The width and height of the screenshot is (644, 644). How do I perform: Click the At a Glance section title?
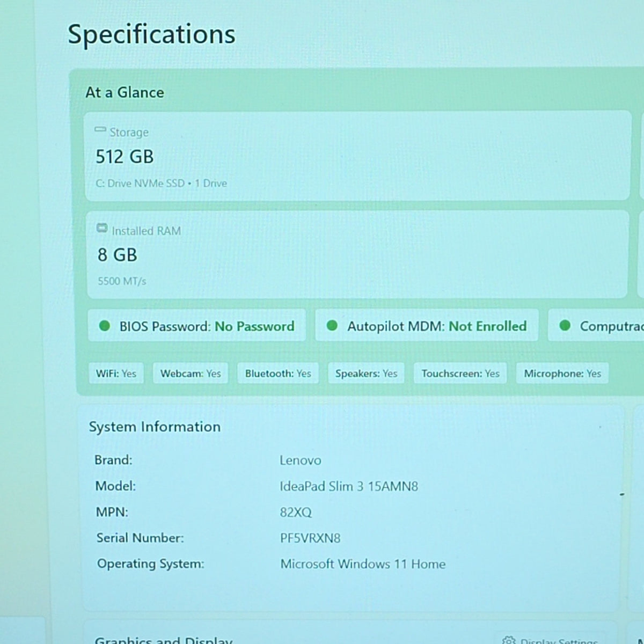[x=125, y=92]
